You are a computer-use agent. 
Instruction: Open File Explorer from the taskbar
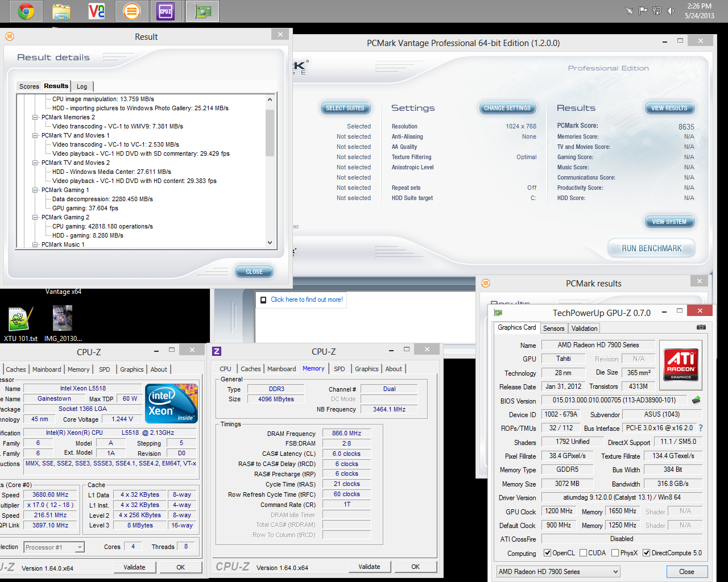61,11
